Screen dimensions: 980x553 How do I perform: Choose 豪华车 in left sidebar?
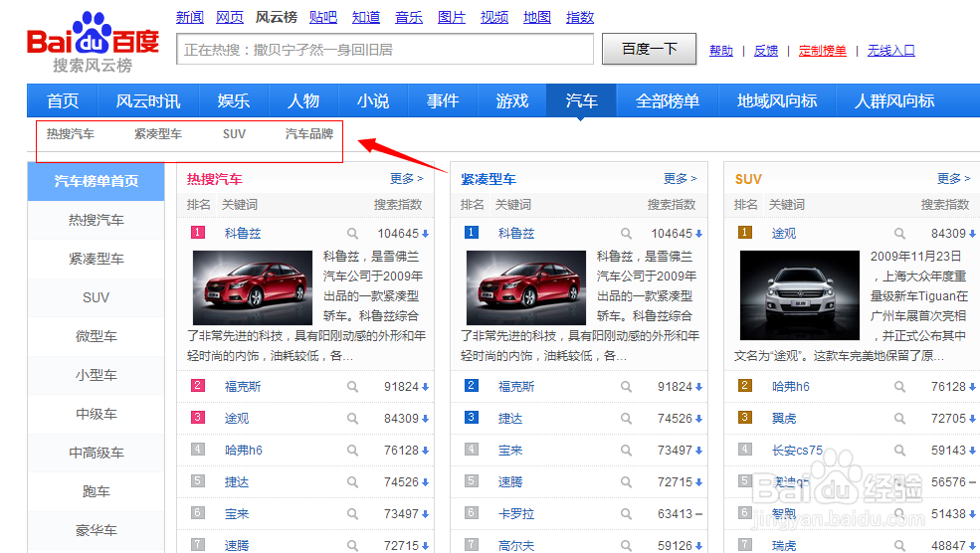click(96, 530)
